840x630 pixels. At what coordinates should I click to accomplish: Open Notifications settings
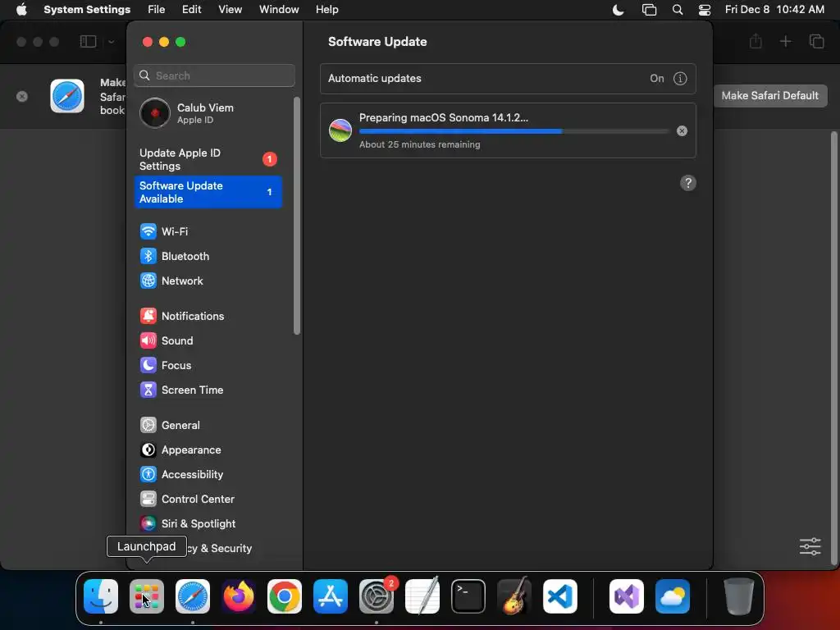coord(208,316)
